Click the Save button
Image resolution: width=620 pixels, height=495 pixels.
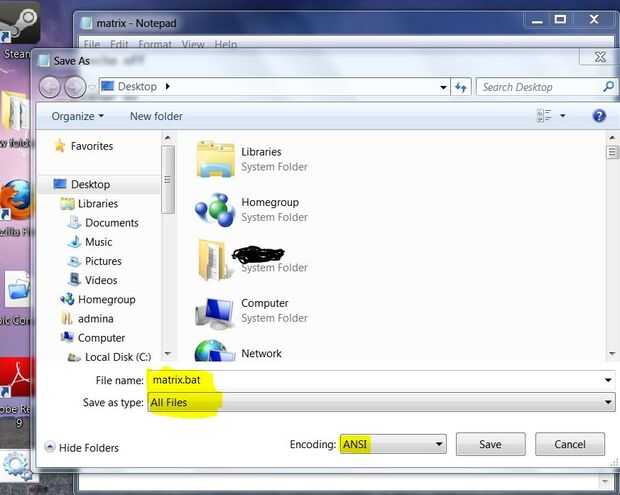[490, 444]
